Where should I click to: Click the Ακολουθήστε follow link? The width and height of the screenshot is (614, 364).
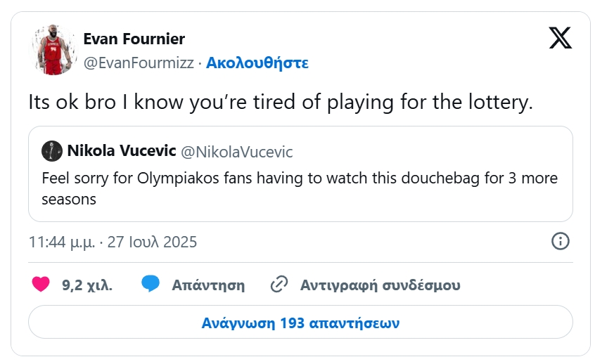257,63
